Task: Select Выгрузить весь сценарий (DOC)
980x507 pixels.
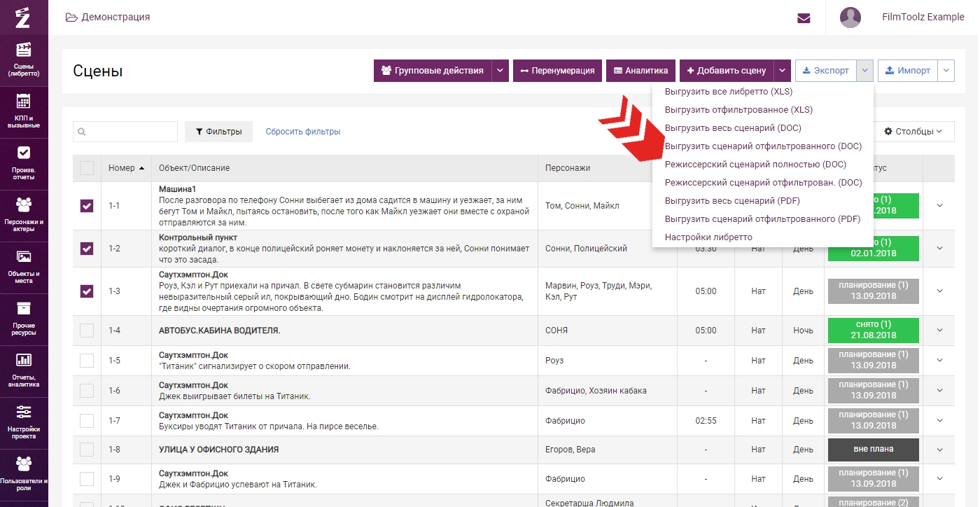Action: [x=733, y=128]
